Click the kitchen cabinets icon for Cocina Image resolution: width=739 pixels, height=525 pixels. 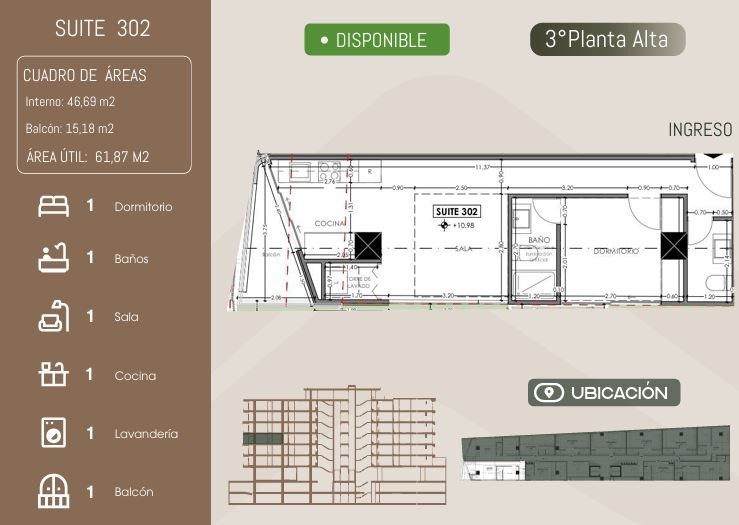[54, 374]
